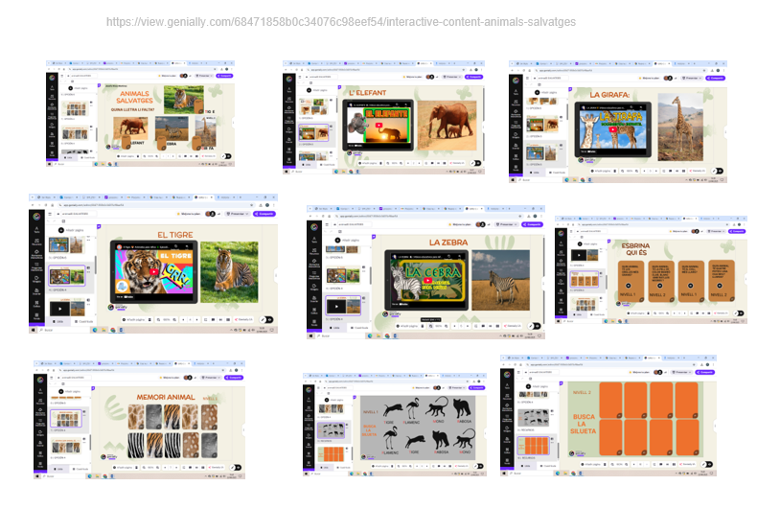Play the El Elefante YouTube video
Viewport: 757px width, 532px height.
click(x=379, y=125)
